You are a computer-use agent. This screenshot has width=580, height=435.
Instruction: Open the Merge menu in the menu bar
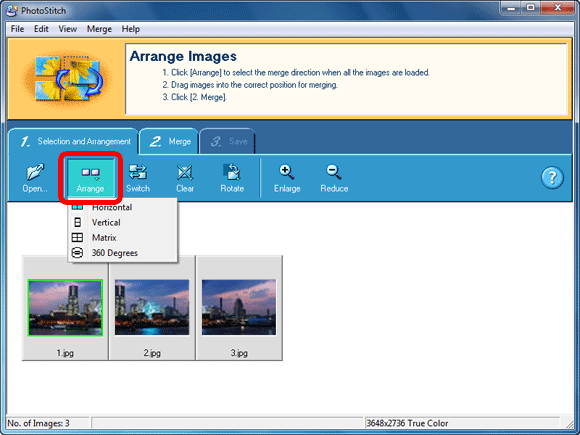(99, 29)
